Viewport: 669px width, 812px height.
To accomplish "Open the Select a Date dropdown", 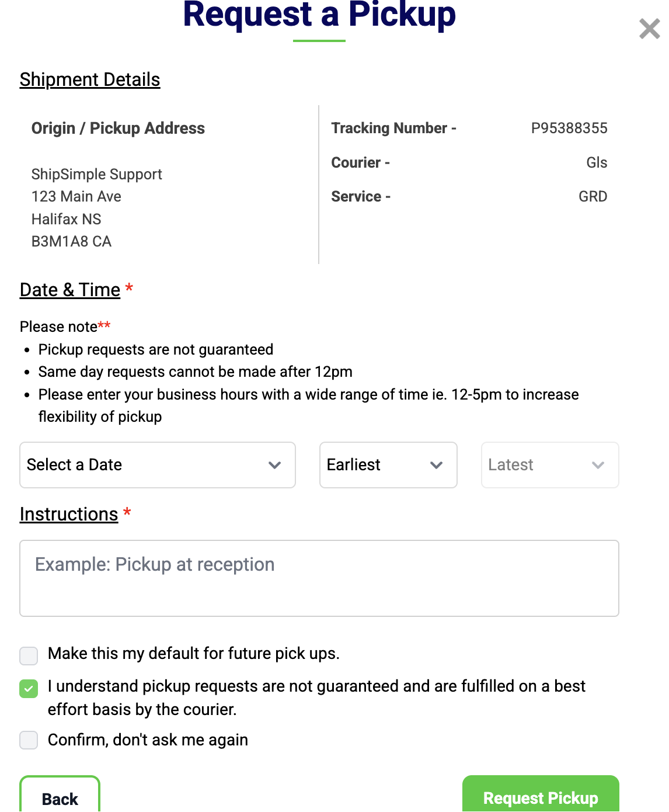I will 157,465.
